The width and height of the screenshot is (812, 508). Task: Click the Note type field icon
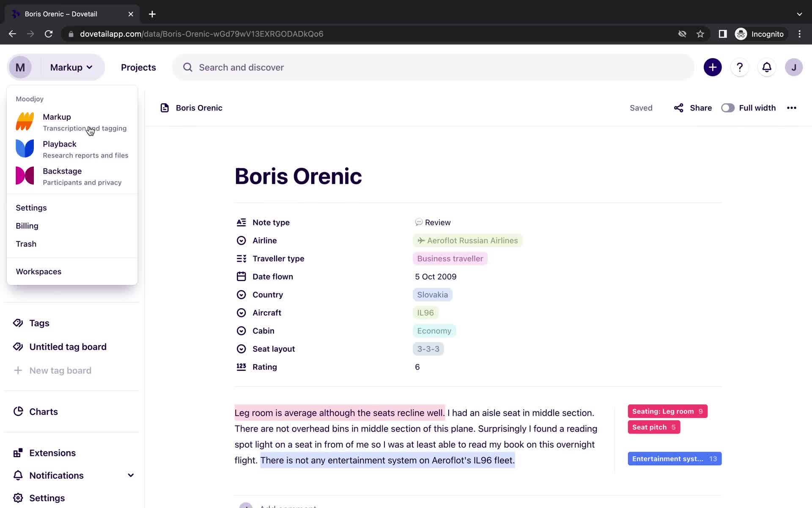pyautogui.click(x=241, y=222)
